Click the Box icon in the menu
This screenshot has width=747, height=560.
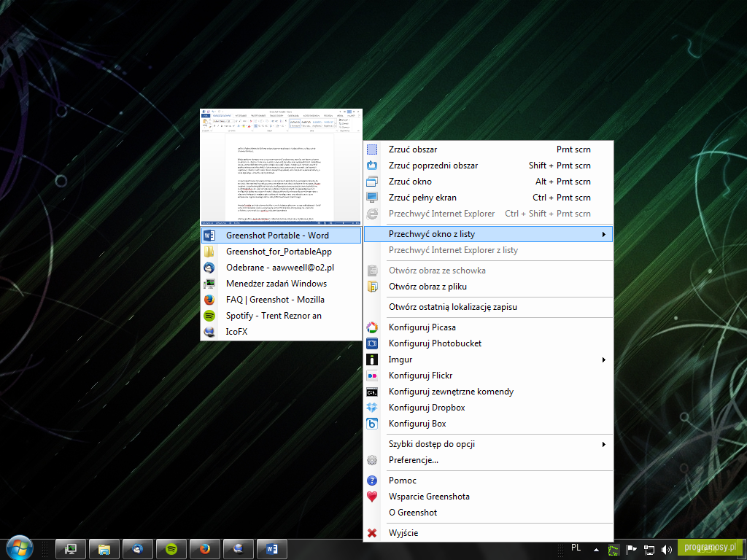pyautogui.click(x=372, y=424)
